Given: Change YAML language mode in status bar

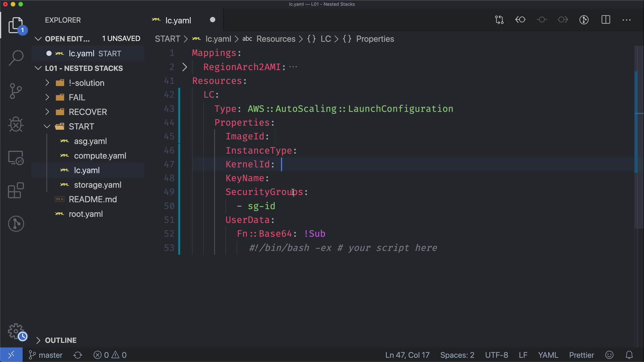Looking at the screenshot, I should [x=548, y=355].
